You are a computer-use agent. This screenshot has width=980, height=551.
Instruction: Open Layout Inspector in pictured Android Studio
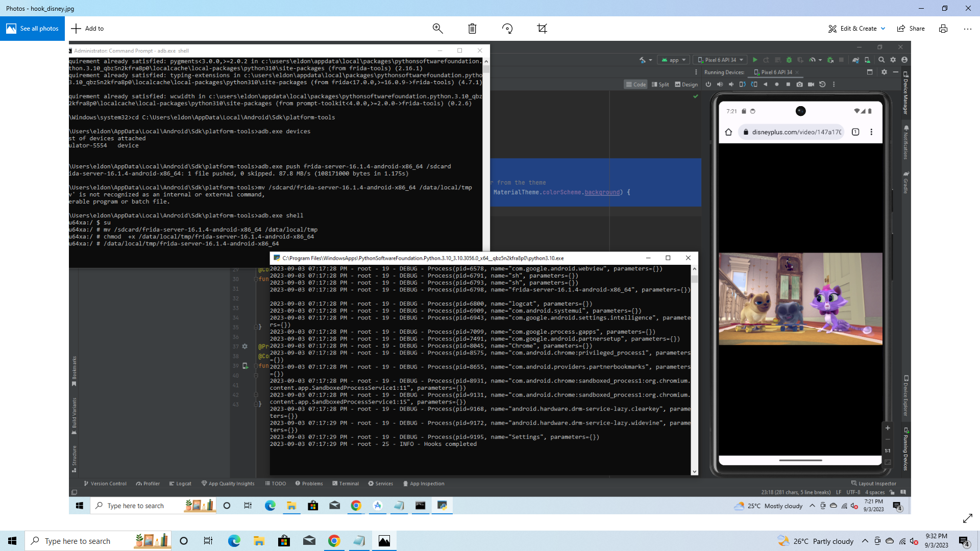click(873, 484)
